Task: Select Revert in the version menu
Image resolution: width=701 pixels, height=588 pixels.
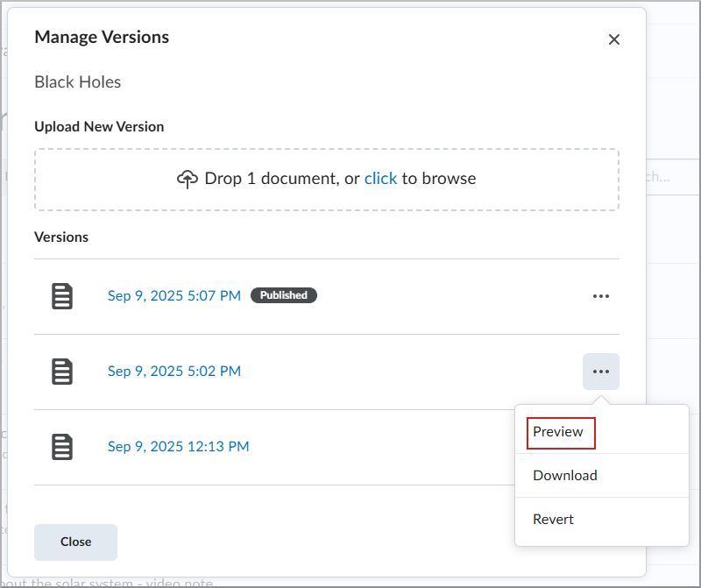Action: tap(553, 520)
